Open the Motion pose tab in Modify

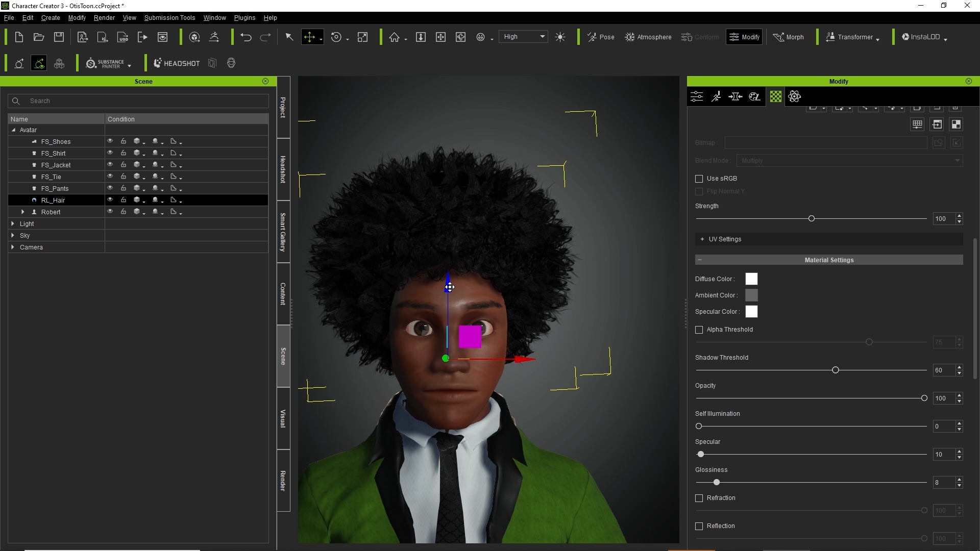coord(716,96)
